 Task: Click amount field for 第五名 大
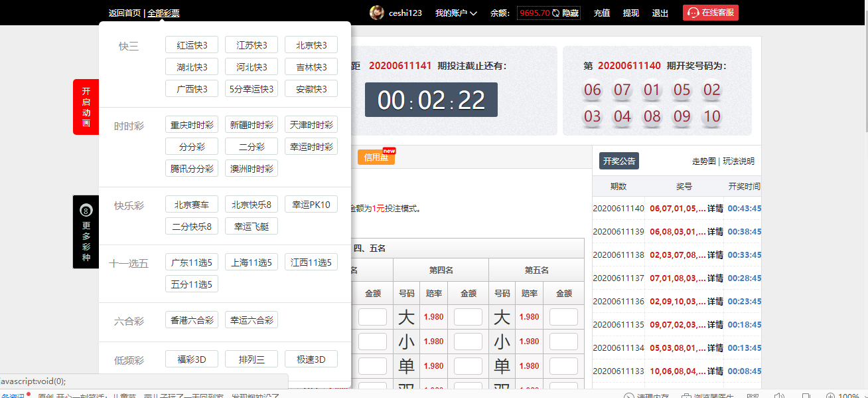(563, 317)
